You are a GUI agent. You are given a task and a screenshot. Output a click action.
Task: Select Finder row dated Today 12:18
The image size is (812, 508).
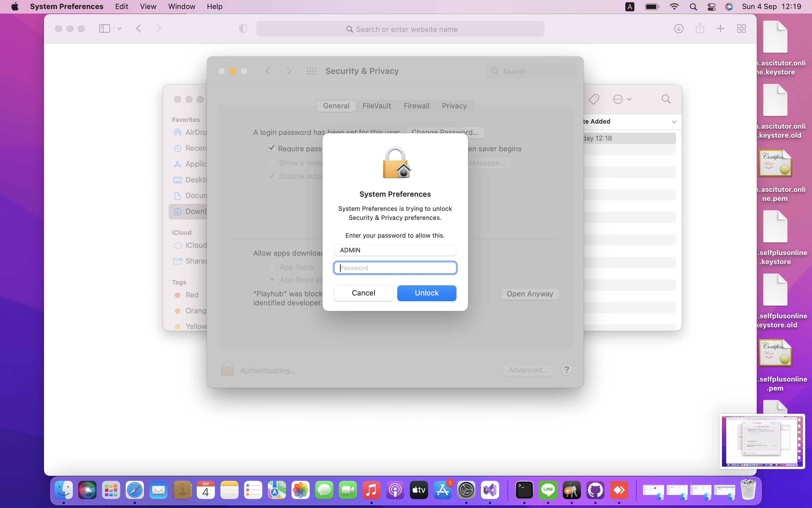click(x=630, y=138)
